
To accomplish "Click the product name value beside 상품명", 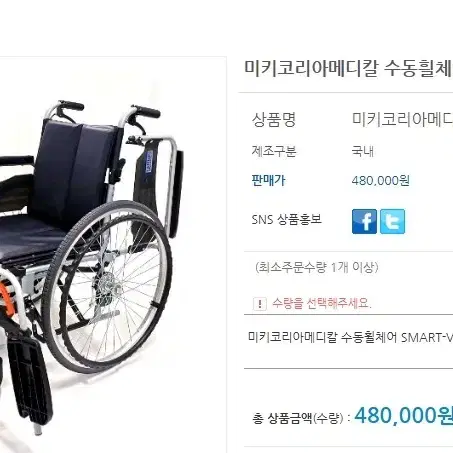I will [x=402, y=119].
